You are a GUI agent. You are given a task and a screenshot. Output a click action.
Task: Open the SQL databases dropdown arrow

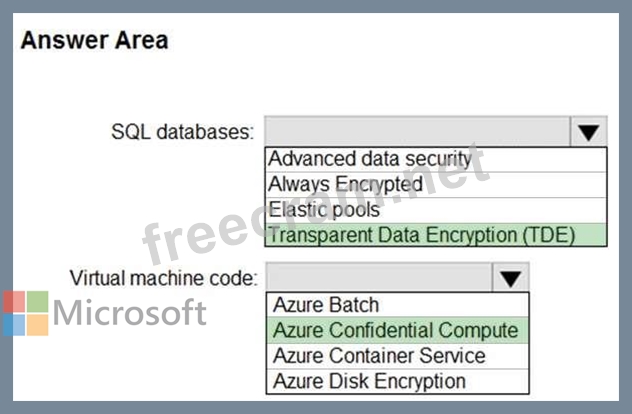pyautogui.click(x=588, y=132)
